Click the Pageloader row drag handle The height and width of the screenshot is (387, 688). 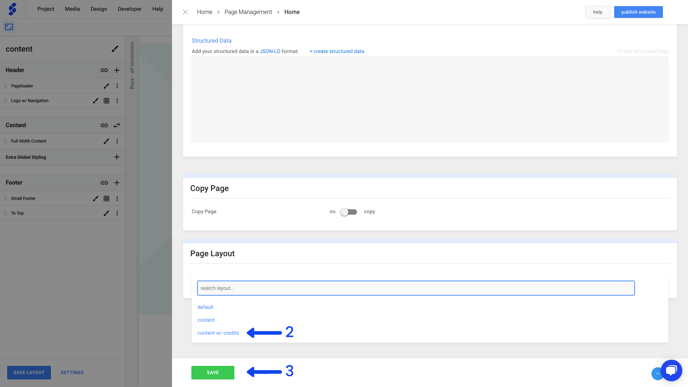pos(6,86)
